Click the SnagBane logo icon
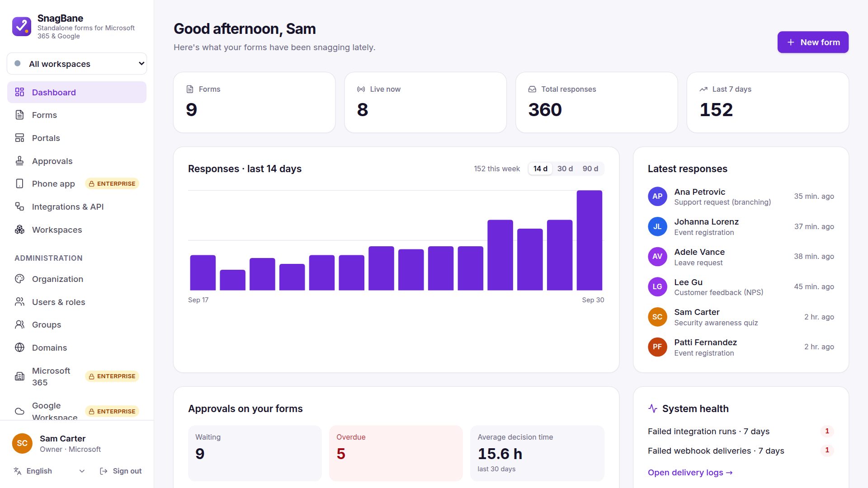 (x=22, y=27)
